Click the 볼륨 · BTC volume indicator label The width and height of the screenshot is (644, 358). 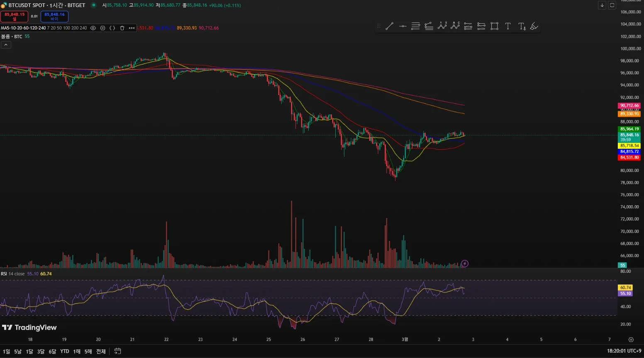pyautogui.click(x=12, y=37)
